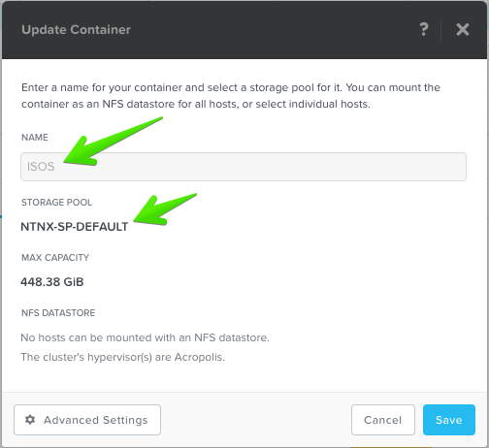Click the ISOS name input field
The image size is (489, 448).
(x=244, y=167)
